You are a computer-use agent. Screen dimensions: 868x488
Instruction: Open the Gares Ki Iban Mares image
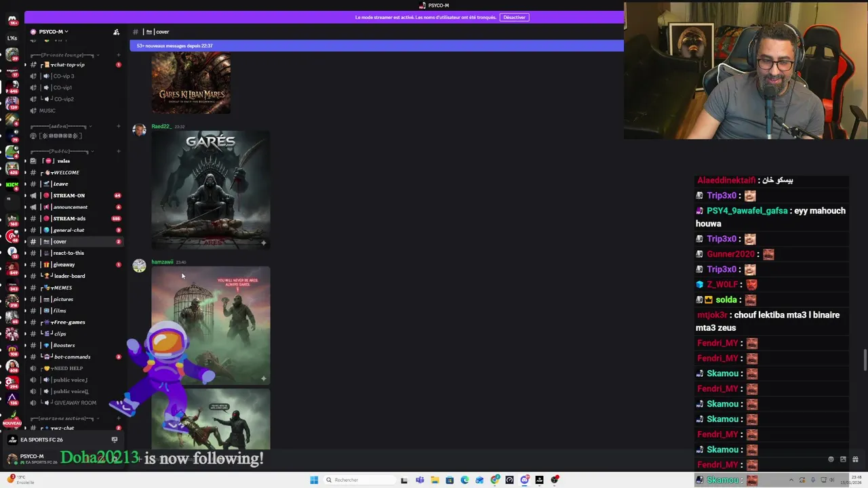click(x=191, y=83)
